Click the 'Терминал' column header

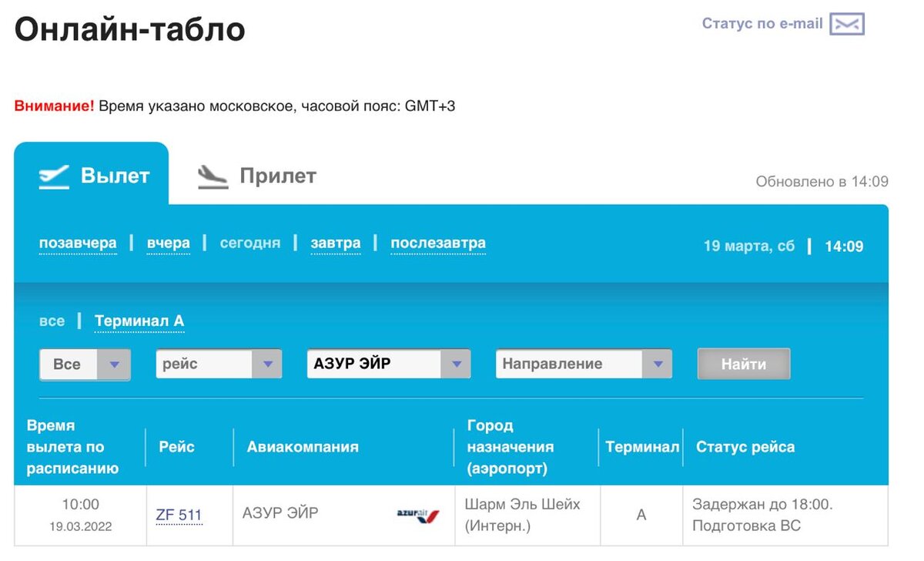click(x=642, y=447)
